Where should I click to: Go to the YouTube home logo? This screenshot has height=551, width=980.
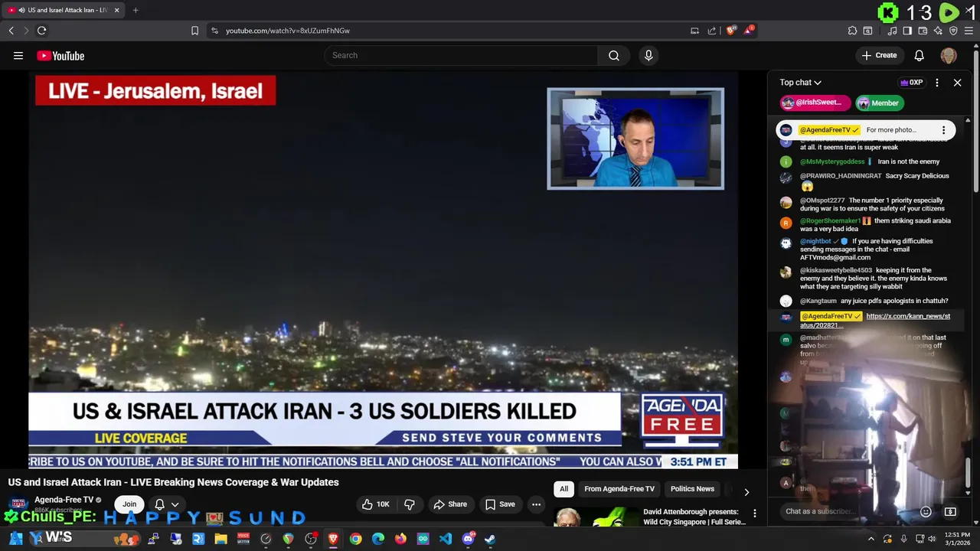(x=60, y=55)
